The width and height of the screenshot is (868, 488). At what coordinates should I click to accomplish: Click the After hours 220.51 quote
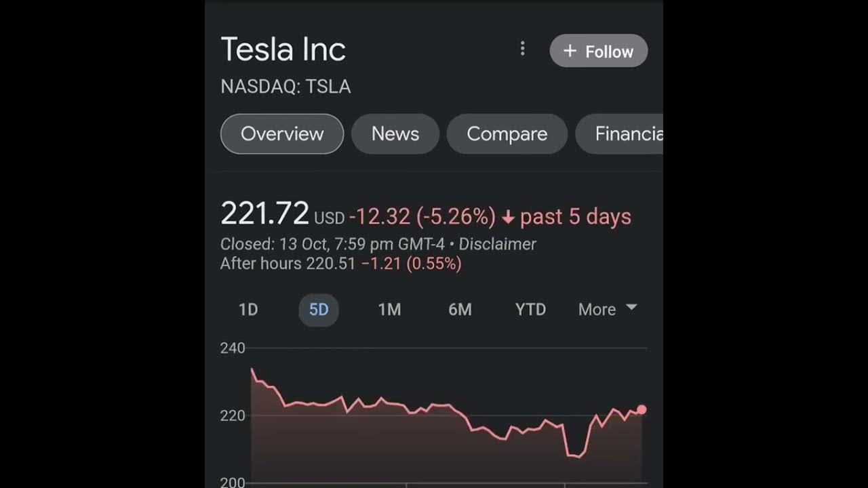288,264
